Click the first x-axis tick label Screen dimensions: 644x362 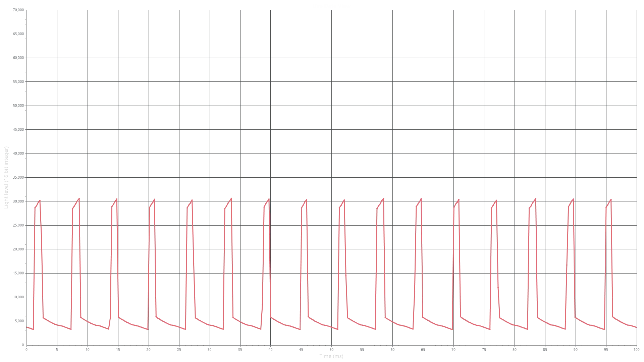pyautogui.click(x=27, y=349)
